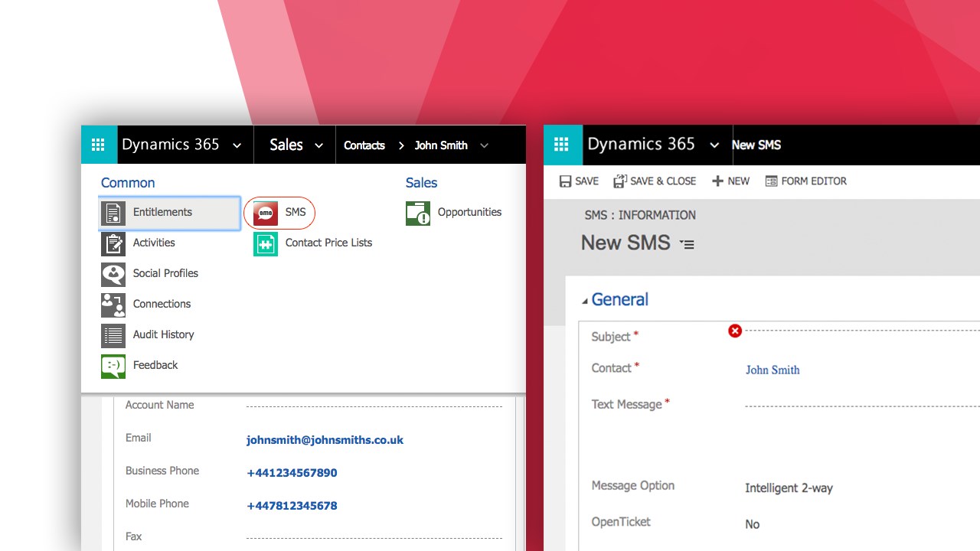Click the Save & Close icon

click(620, 181)
